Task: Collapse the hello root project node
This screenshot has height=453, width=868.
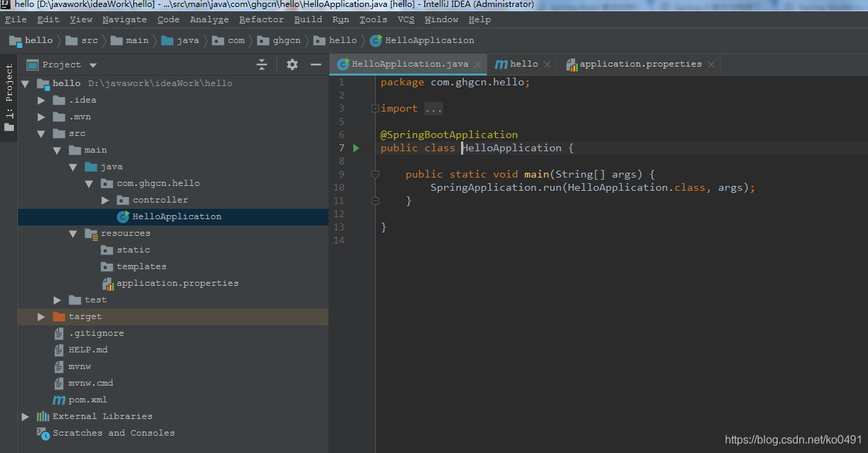Action: point(26,83)
